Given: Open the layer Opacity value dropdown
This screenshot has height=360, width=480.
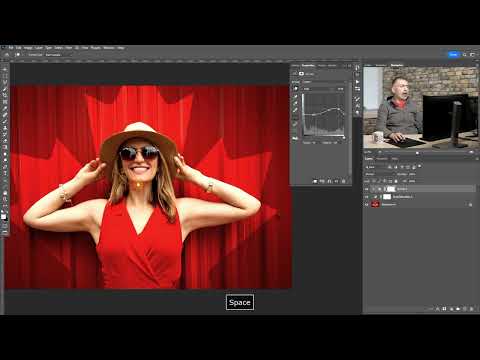Looking at the screenshot, I should (412, 174).
